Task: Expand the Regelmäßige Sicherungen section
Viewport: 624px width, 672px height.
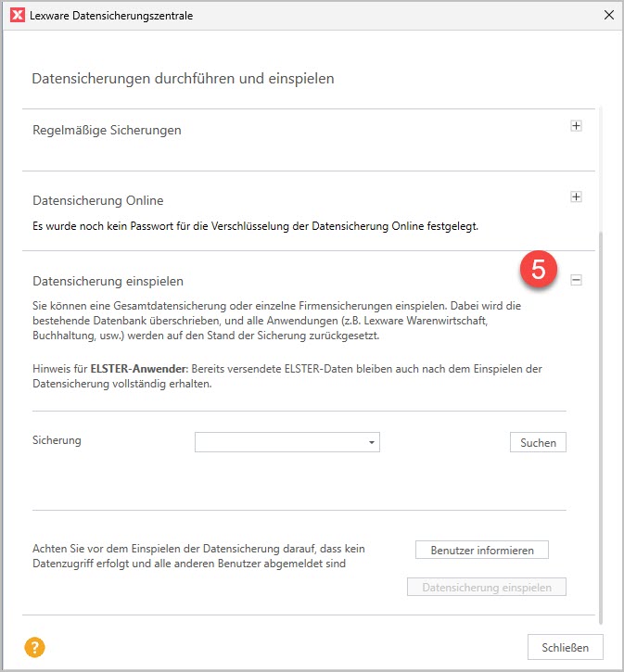Action: pyautogui.click(x=576, y=126)
